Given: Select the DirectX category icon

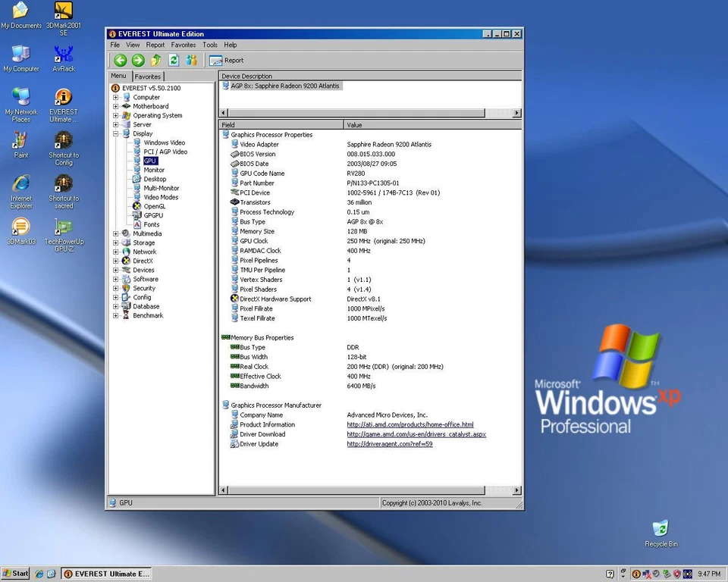Looking at the screenshot, I should (140, 261).
